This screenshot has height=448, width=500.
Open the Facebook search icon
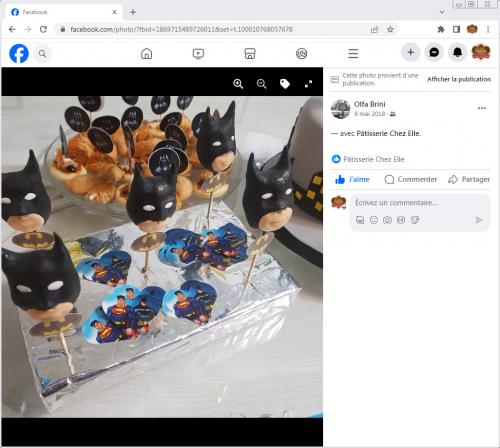click(x=42, y=53)
